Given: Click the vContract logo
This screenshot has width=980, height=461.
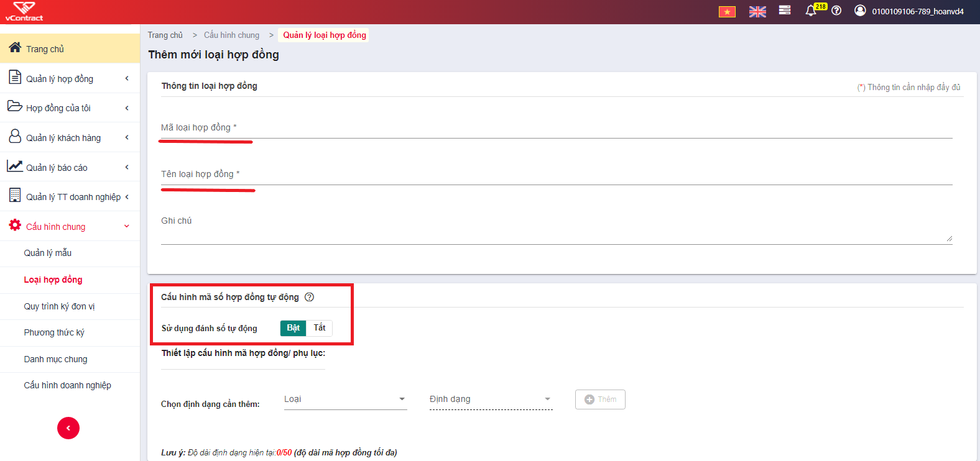Looking at the screenshot, I should (24, 12).
